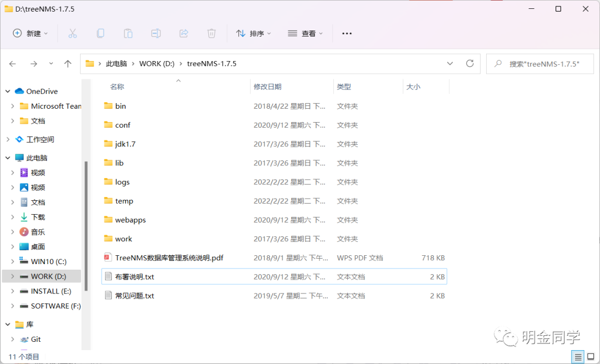This screenshot has height=364, width=600.
Task: Click the Up one level arrow
Action: click(68, 63)
